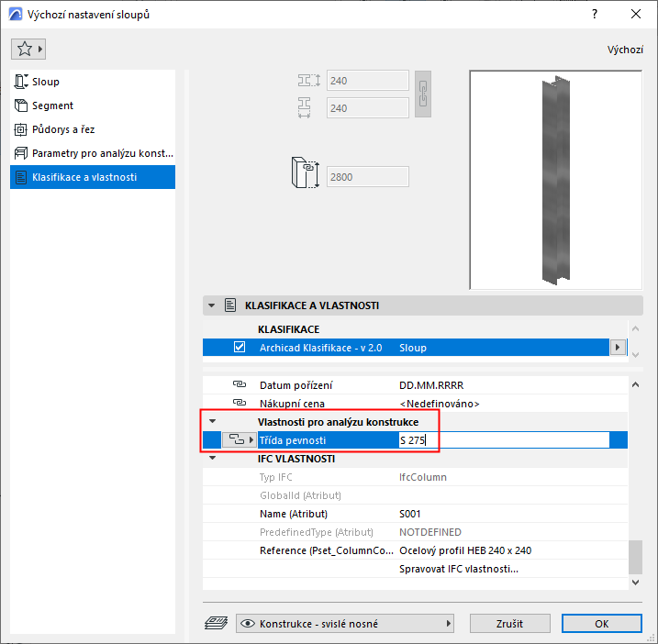Click the DD.MM.RRRR value
Screen dimensions: 658x644
pos(431,385)
